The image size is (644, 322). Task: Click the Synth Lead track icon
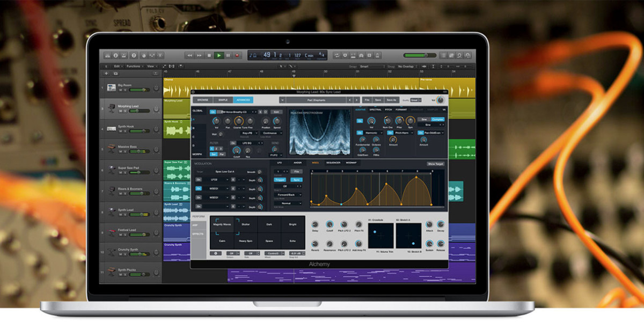112,212
